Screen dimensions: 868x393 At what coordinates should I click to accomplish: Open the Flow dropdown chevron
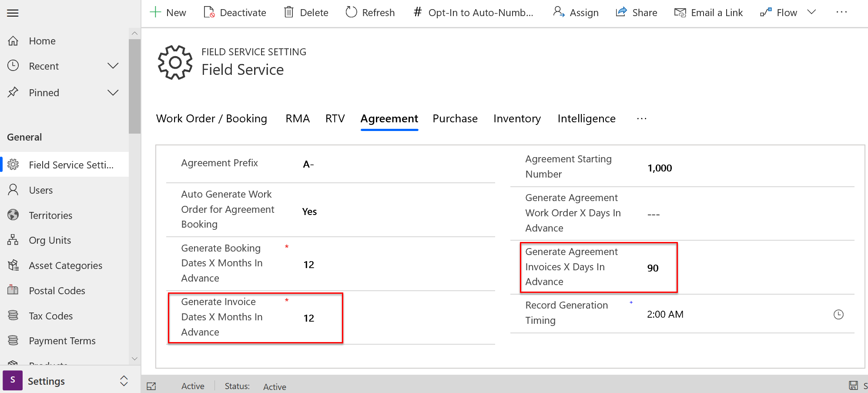[811, 12]
